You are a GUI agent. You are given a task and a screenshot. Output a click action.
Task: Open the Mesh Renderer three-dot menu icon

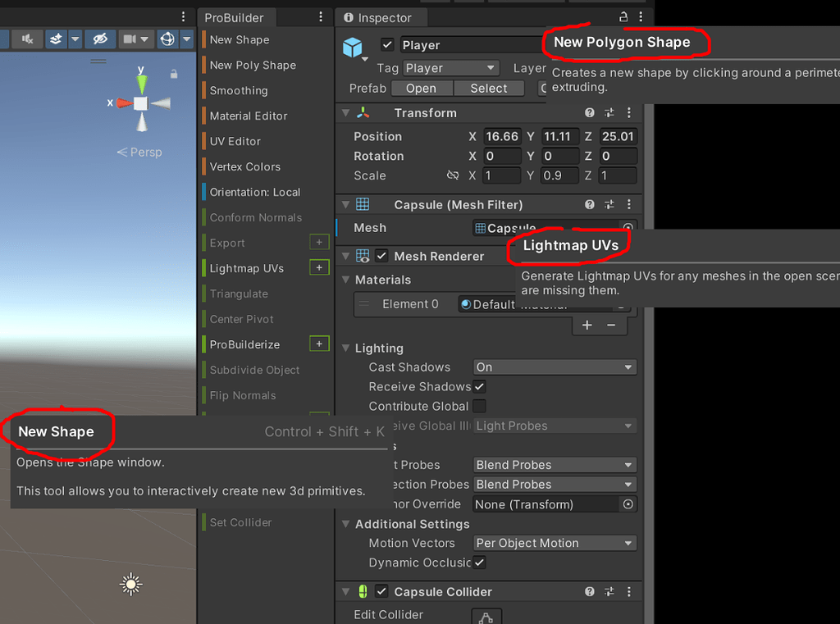click(628, 256)
